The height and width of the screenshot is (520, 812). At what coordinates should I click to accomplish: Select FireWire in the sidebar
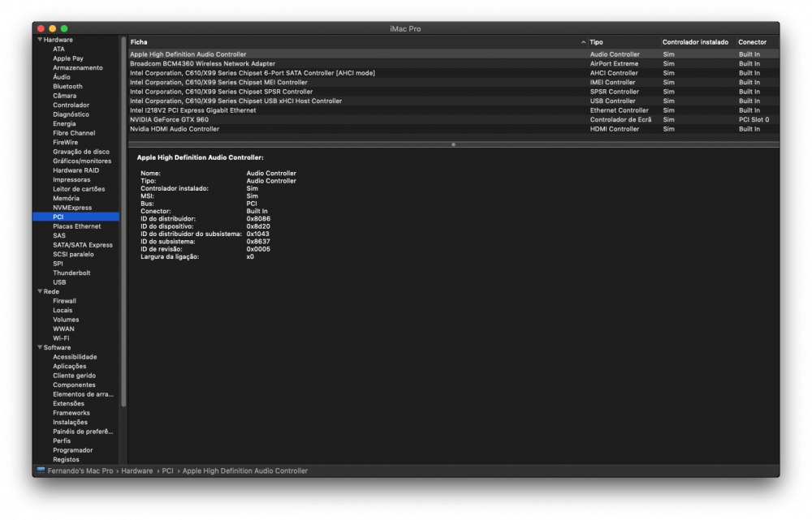tap(65, 142)
